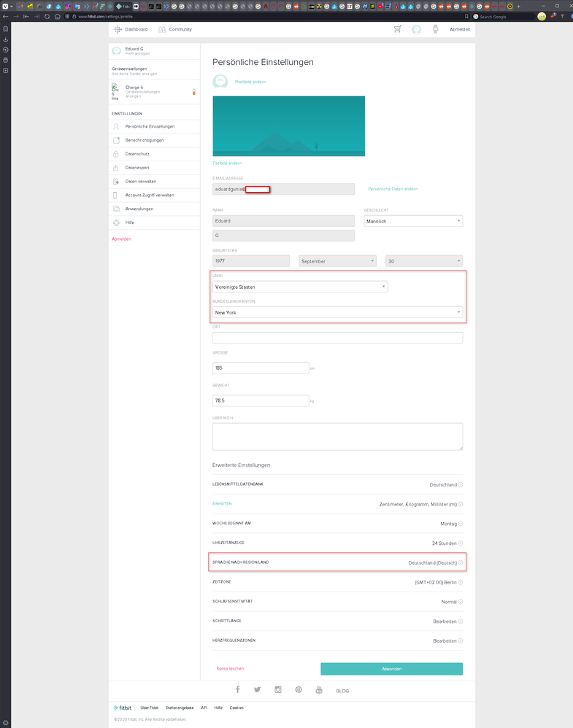Click the Fitbit device icon in header
573x728 pixels.
click(435, 29)
